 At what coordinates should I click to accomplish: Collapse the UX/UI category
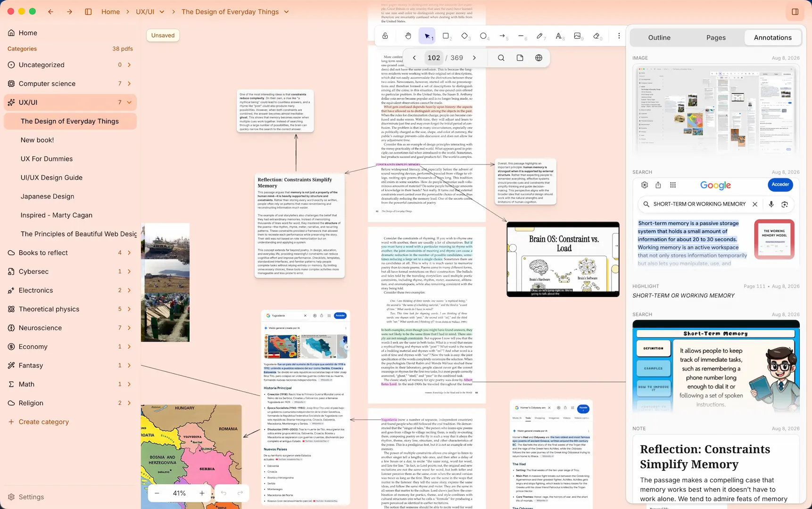tap(129, 102)
